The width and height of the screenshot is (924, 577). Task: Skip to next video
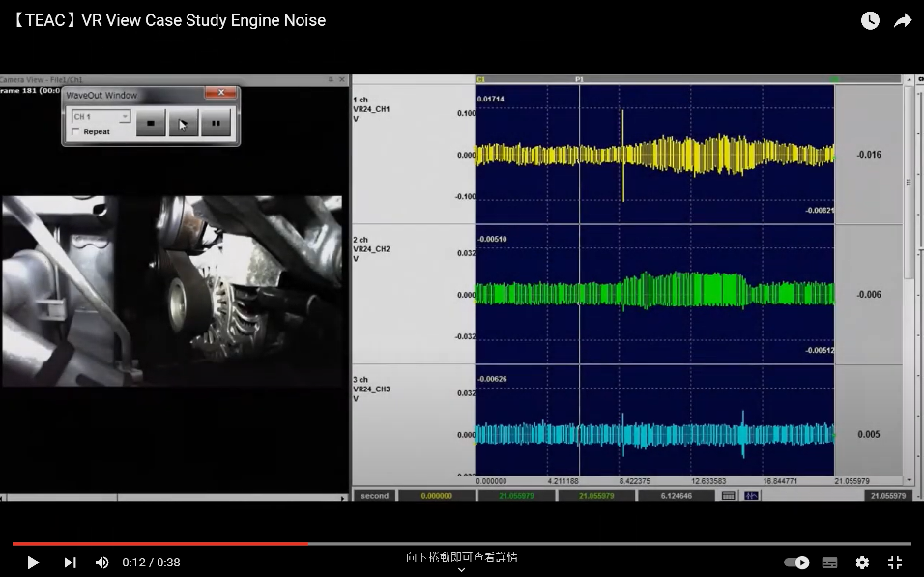click(70, 563)
